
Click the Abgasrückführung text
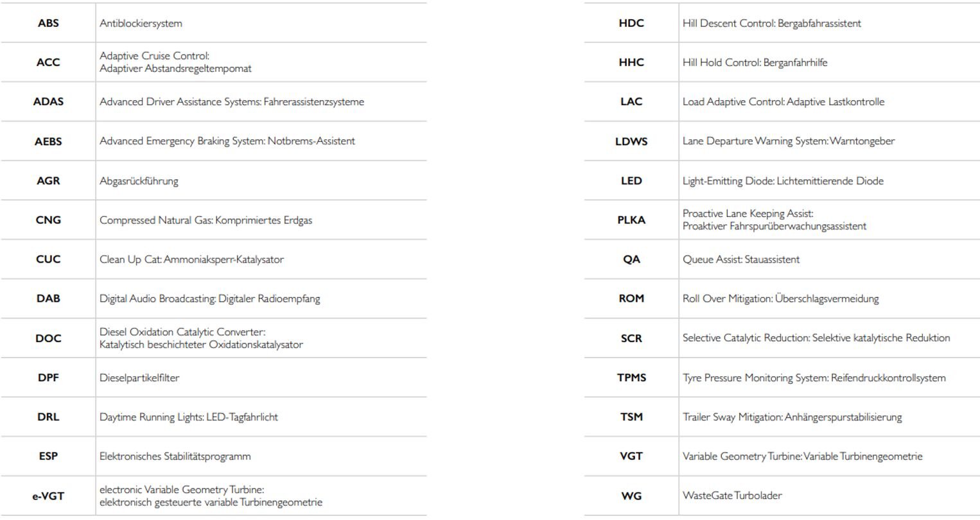tap(139, 181)
